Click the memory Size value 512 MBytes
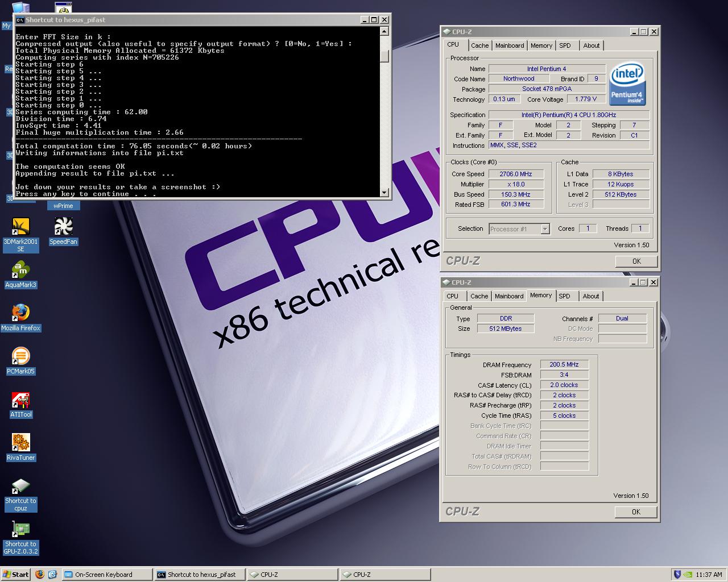This screenshot has height=582, width=728. pyautogui.click(x=506, y=329)
